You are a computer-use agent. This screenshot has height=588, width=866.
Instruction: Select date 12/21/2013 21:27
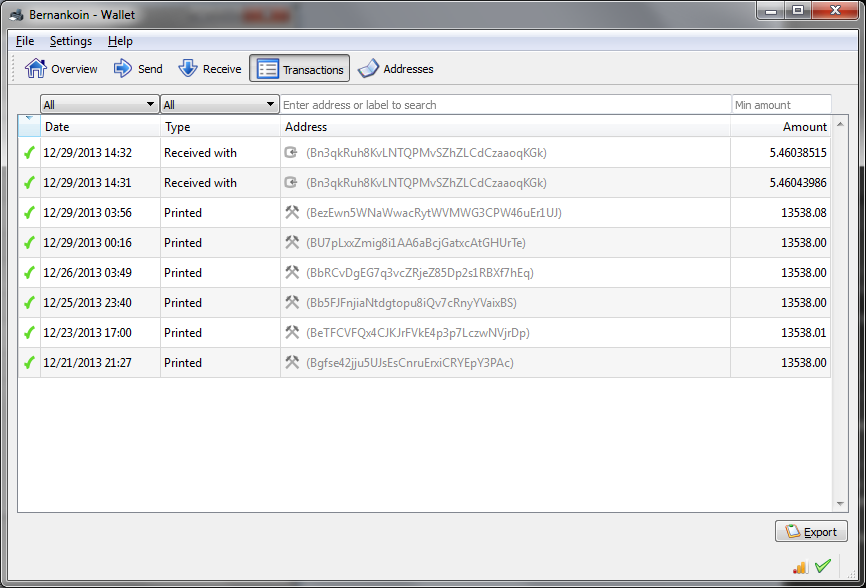coord(87,363)
